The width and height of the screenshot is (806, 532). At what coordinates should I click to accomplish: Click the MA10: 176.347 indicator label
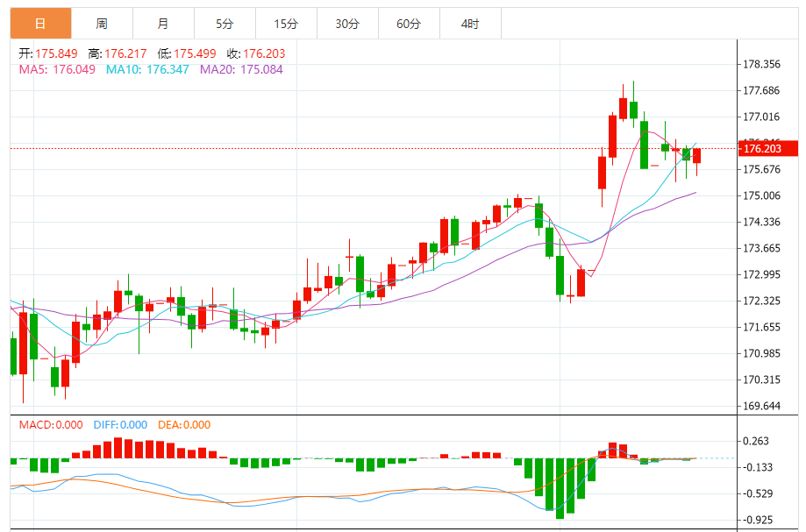[147, 69]
